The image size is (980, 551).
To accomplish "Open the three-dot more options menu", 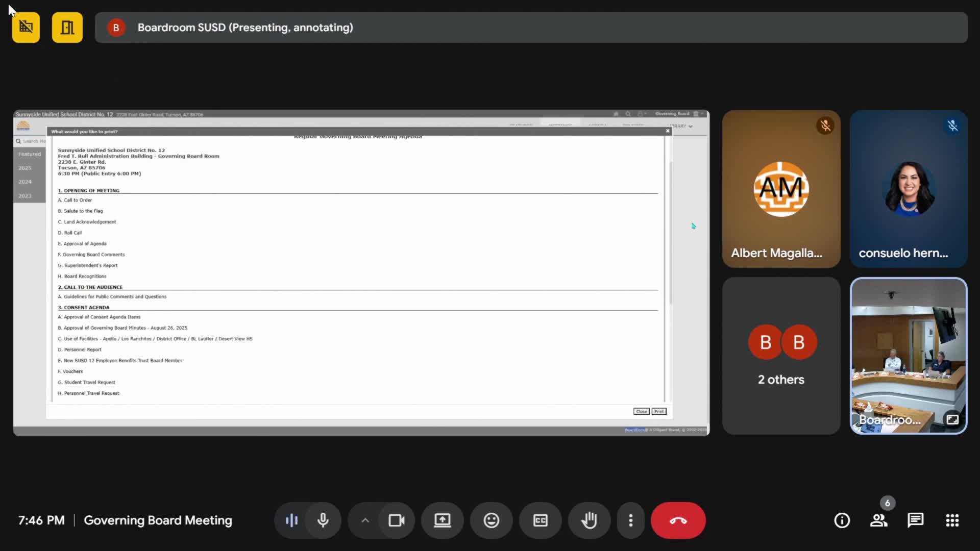I will point(630,520).
